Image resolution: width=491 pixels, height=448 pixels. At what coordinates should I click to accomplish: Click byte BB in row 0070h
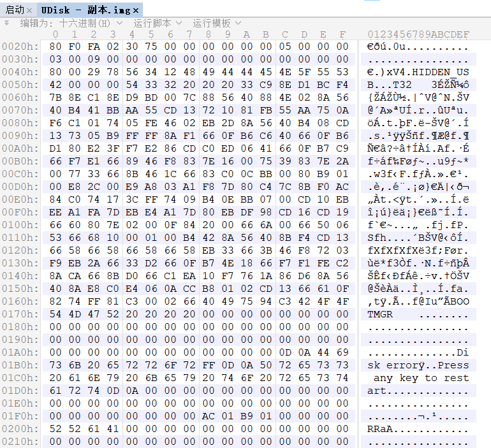tap(113, 110)
